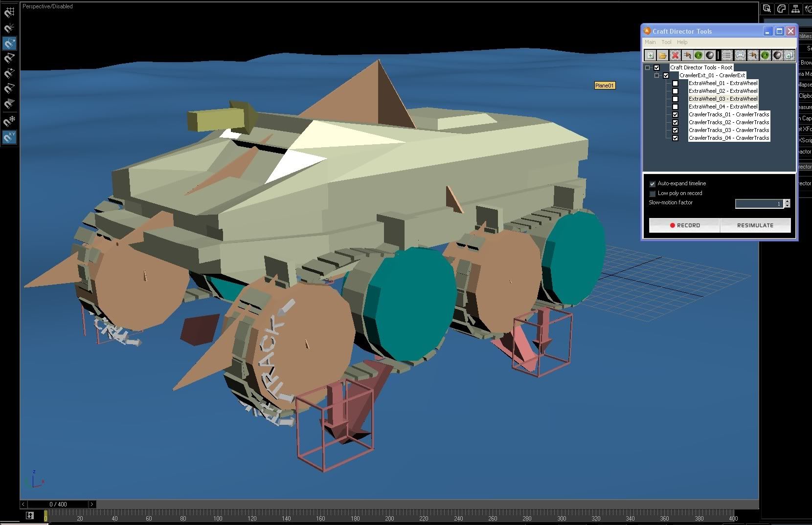Enable the endpoint snap magnet icon
The height and width of the screenshot is (525, 812).
click(9, 58)
